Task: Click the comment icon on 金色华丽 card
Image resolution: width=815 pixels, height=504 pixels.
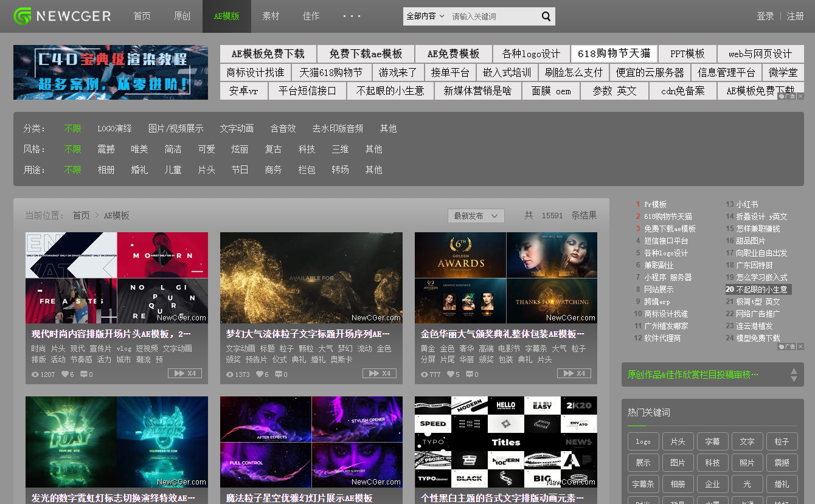Action: tap(470, 375)
